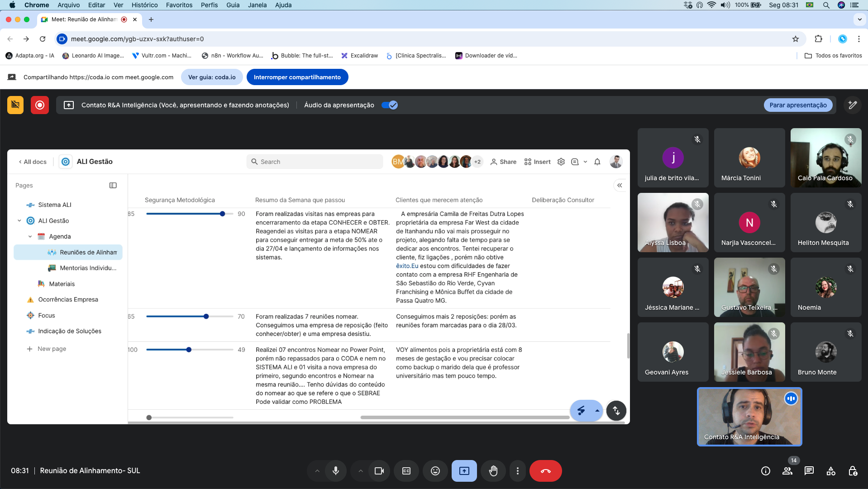Toggle the camera button in Meet controls

(379, 471)
